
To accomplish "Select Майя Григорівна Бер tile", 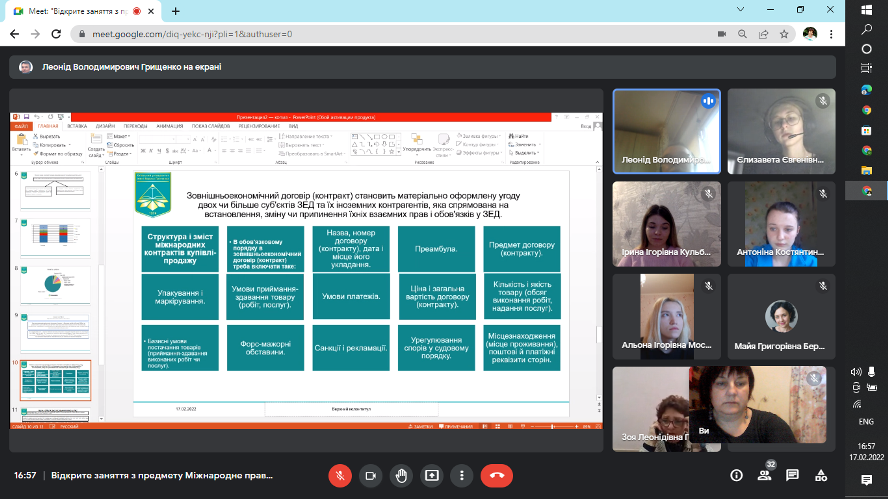I will point(782,317).
